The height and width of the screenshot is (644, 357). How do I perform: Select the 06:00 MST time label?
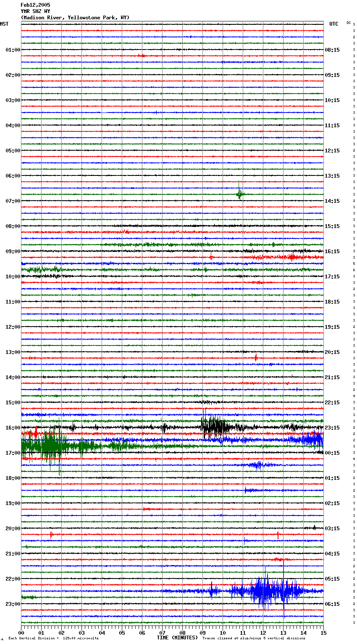13,176
